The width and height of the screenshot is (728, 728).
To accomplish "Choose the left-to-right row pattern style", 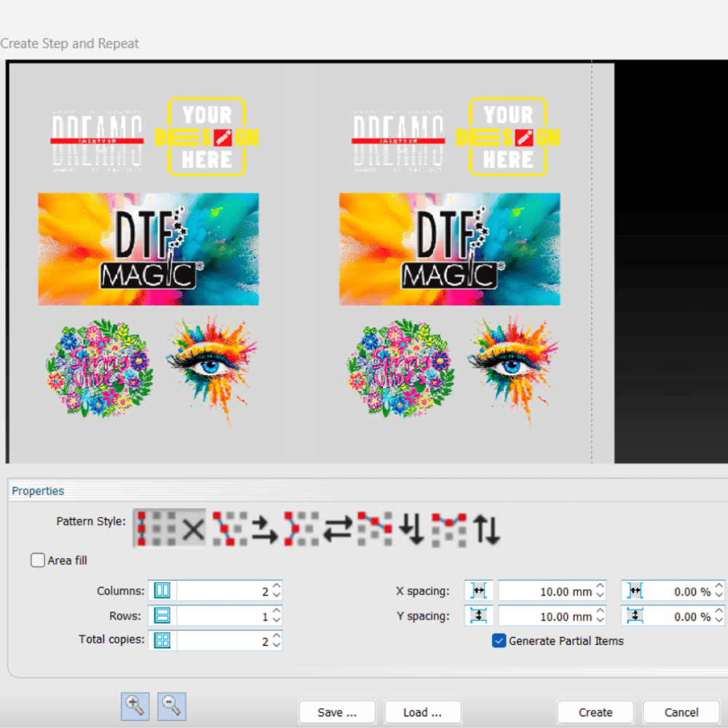I will 245,528.
